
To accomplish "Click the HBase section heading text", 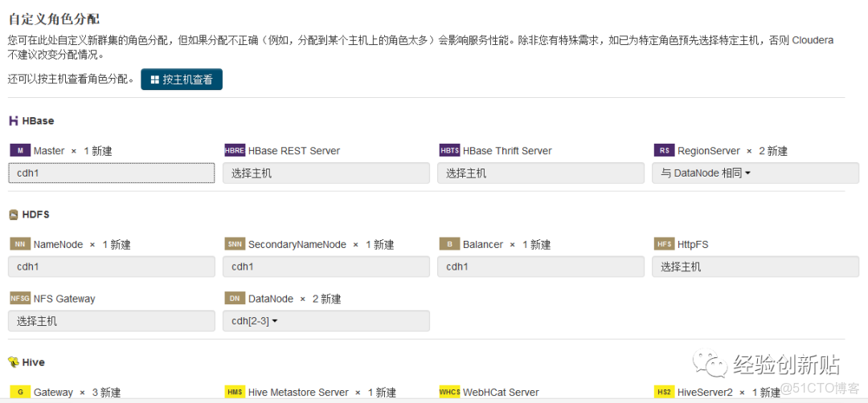I will pos(39,120).
